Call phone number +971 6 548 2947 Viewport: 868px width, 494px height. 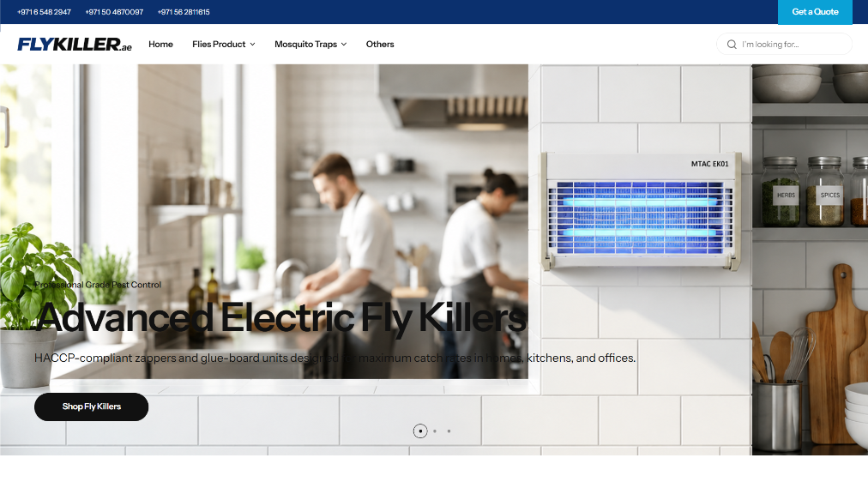click(44, 12)
